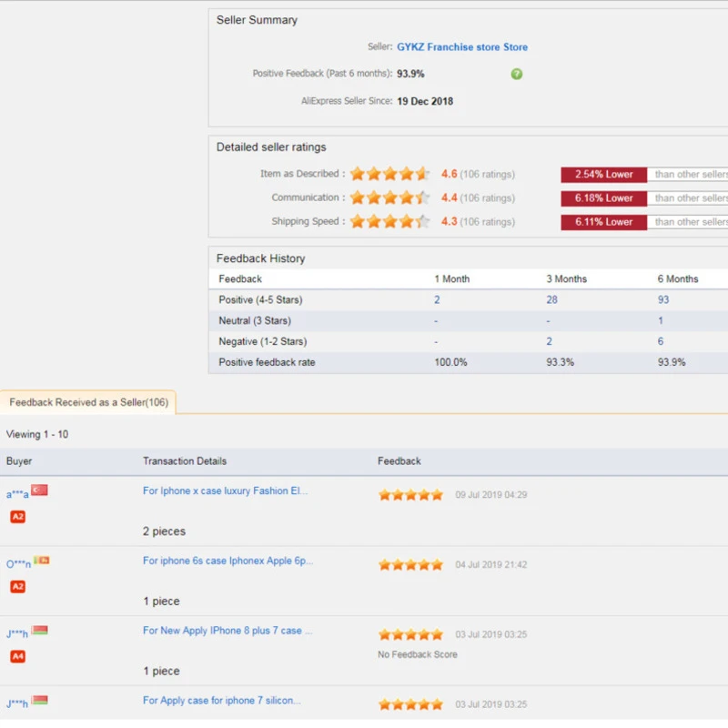Click the 6.11% Lower comparison badge
Viewport: 728px width, 728px height.
point(603,222)
